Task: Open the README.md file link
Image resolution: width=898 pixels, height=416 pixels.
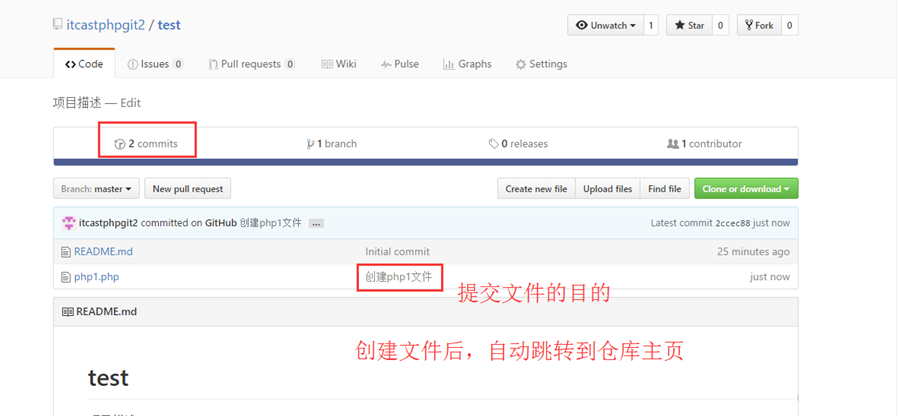Action: (x=103, y=252)
